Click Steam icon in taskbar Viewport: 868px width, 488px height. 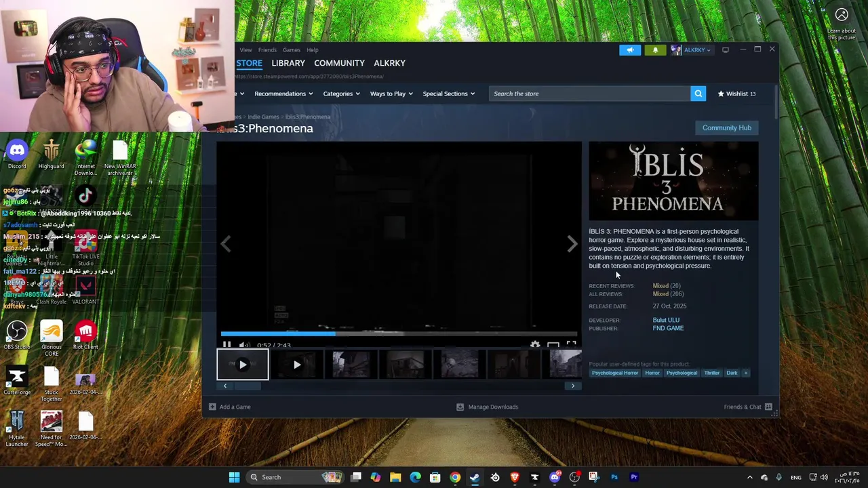(x=475, y=477)
